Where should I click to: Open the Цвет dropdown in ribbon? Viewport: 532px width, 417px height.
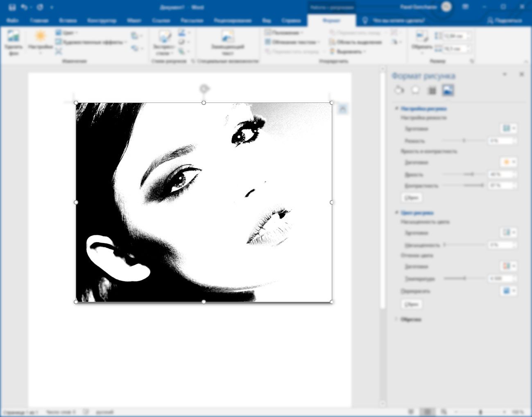pyautogui.click(x=68, y=33)
